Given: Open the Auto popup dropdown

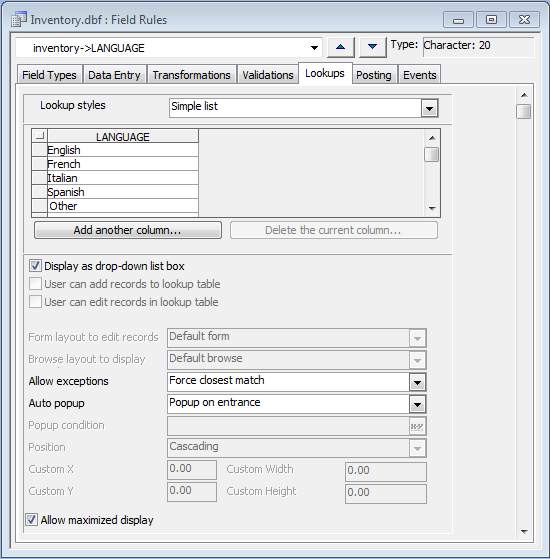Looking at the screenshot, I should click(417, 405).
